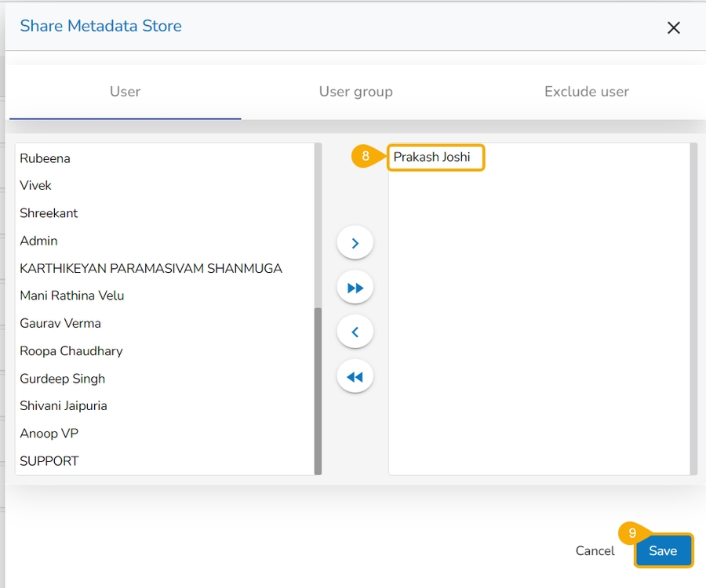Open the User group tab
This screenshot has width=706, height=588.
(355, 92)
